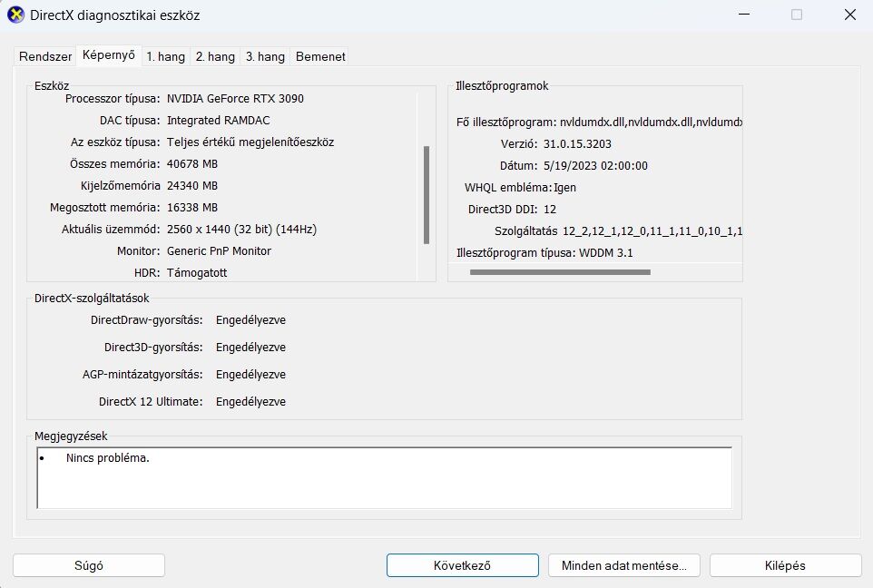Click the NVIDIA GeForce RTX 3090 value
This screenshot has width=873, height=588.
(x=235, y=99)
